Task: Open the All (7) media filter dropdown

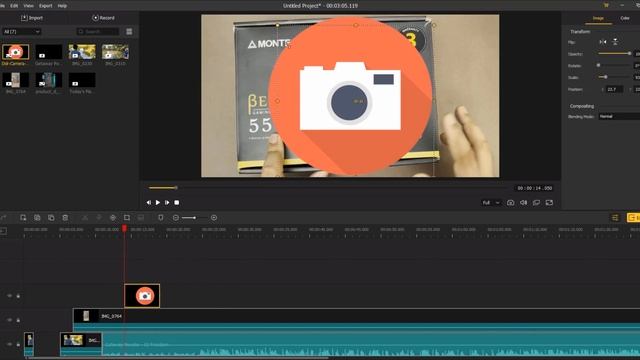Action: [x=22, y=31]
